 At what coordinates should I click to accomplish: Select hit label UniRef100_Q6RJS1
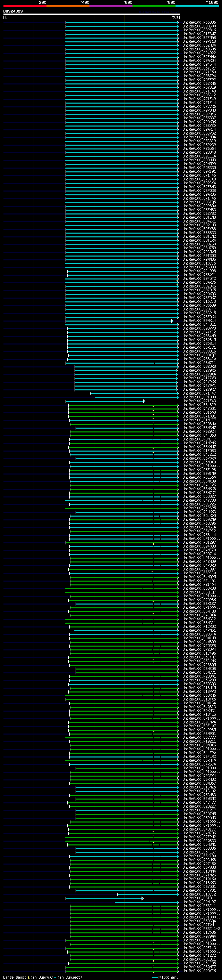point(199,348)
